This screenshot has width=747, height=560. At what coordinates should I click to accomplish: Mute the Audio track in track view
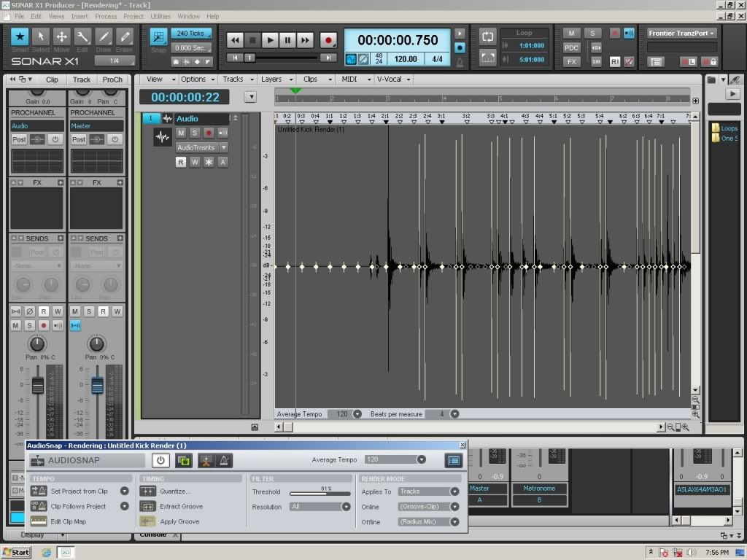point(181,133)
